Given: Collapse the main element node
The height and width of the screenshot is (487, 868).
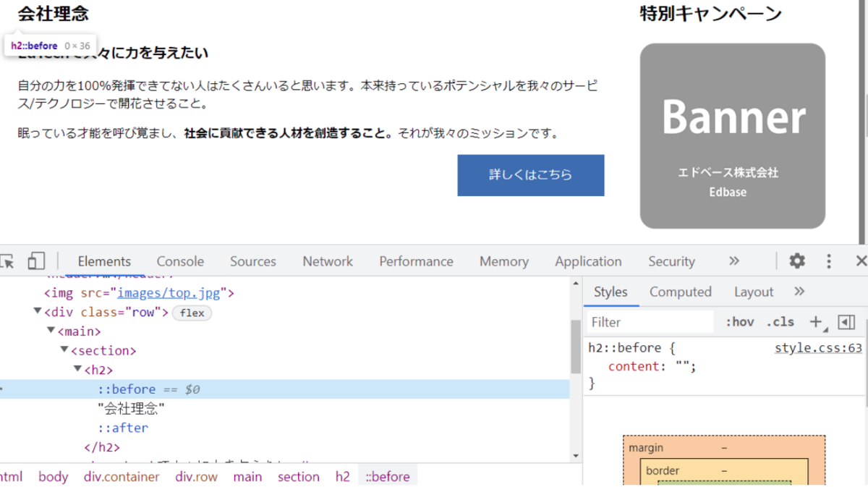Looking at the screenshot, I should coord(51,330).
